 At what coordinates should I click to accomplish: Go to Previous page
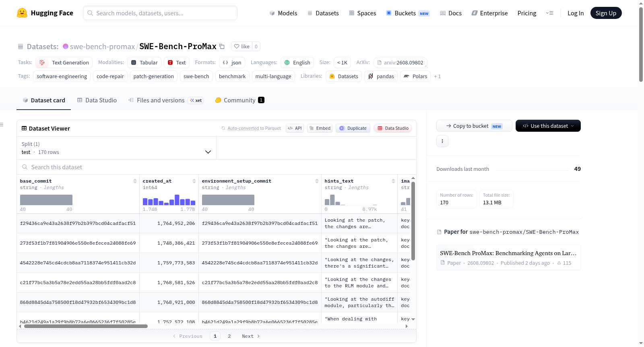click(188, 336)
